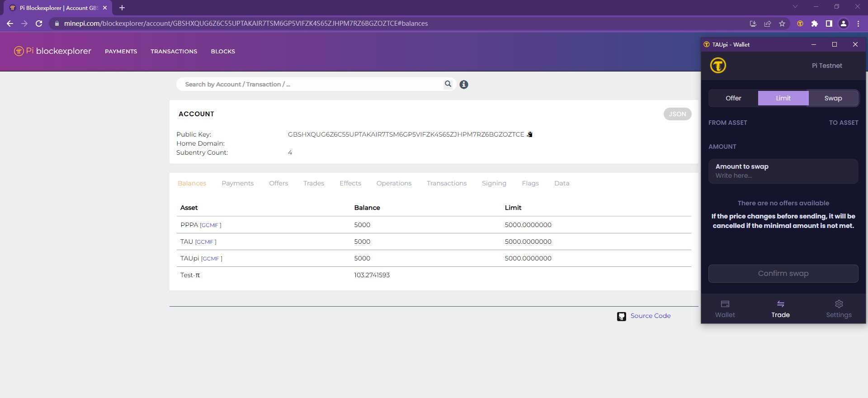Toggle the browser side panel

[829, 24]
